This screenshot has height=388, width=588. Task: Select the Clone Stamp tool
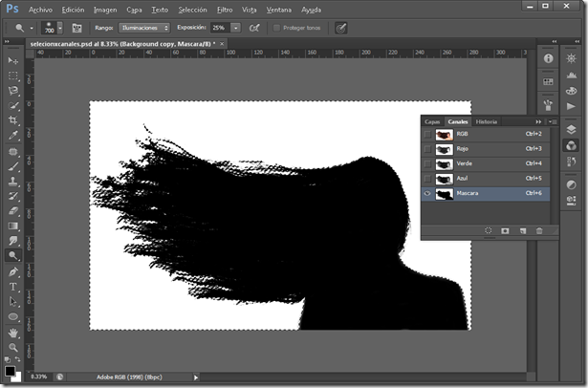coord(13,182)
